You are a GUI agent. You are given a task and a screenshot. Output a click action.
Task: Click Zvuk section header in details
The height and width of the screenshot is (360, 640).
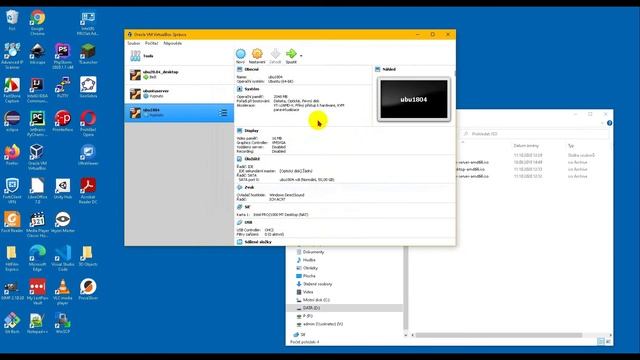tap(249, 187)
